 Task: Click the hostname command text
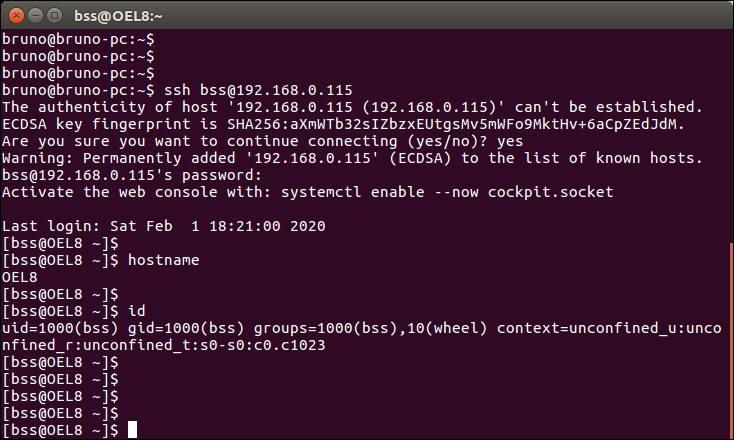click(164, 260)
